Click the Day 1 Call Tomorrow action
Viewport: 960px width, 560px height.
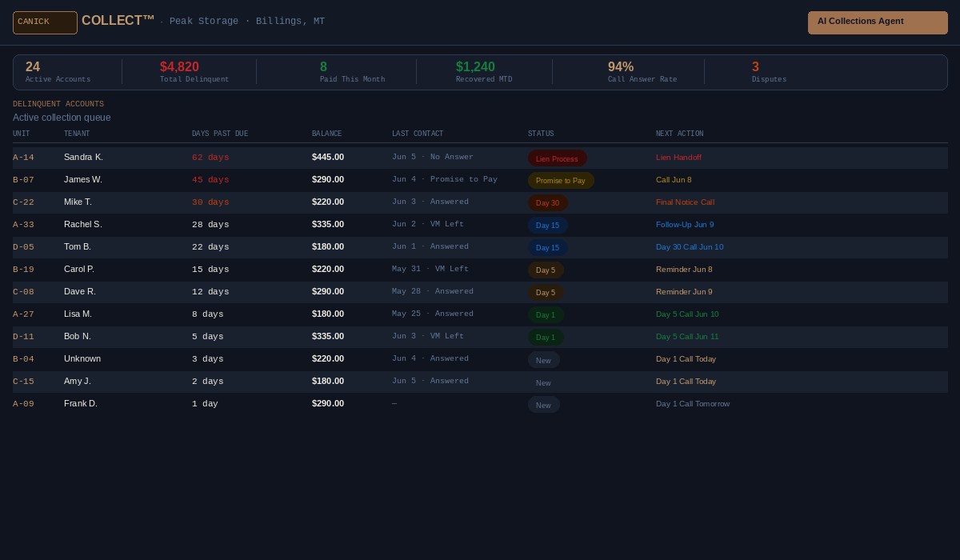point(693,403)
